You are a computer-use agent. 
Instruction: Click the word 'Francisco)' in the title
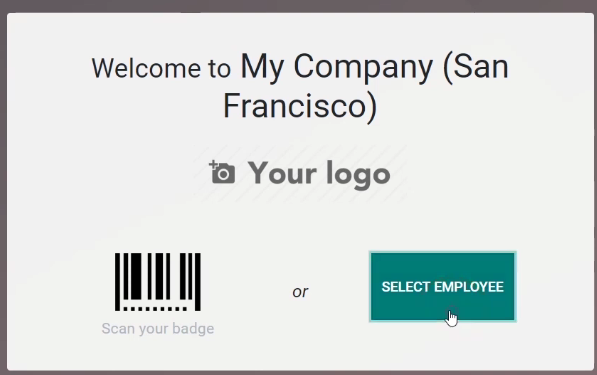point(300,106)
